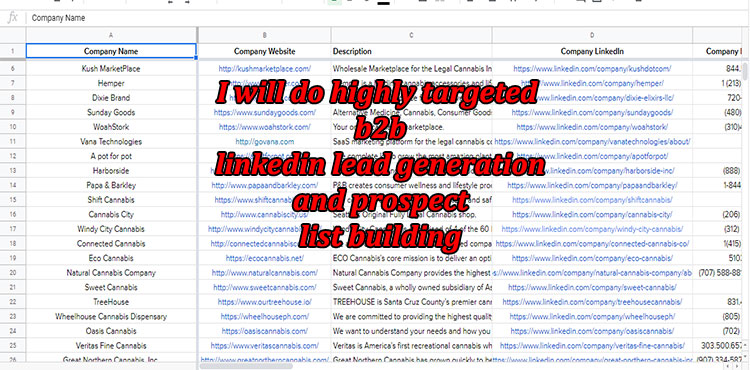
Task: Open the www.veritascannabis.com link
Action: (265, 346)
